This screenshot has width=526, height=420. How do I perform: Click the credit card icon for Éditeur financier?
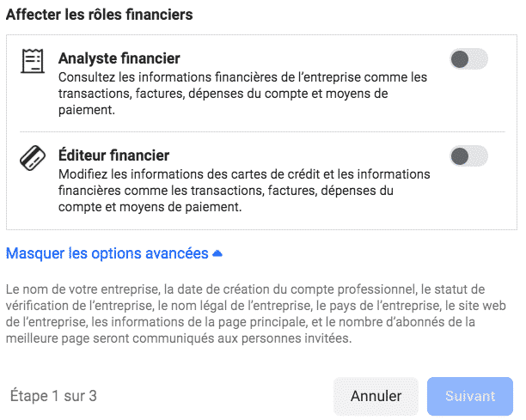[x=32, y=159]
